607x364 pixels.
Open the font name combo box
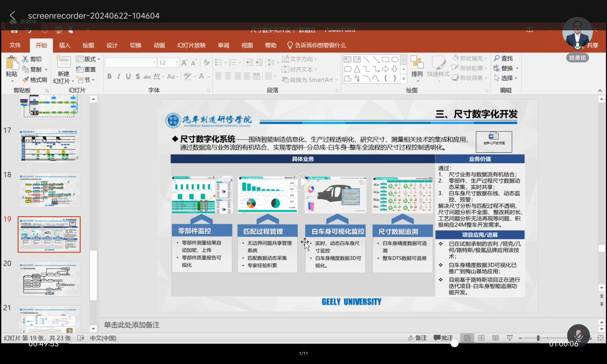pyautogui.click(x=131, y=63)
